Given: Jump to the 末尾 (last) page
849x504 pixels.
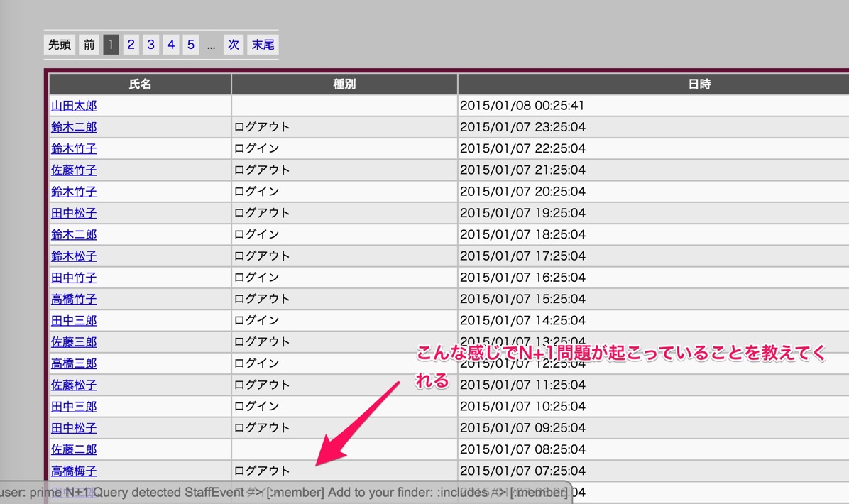Looking at the screenshot, I should pyautogui.click(x=263, y=45).
